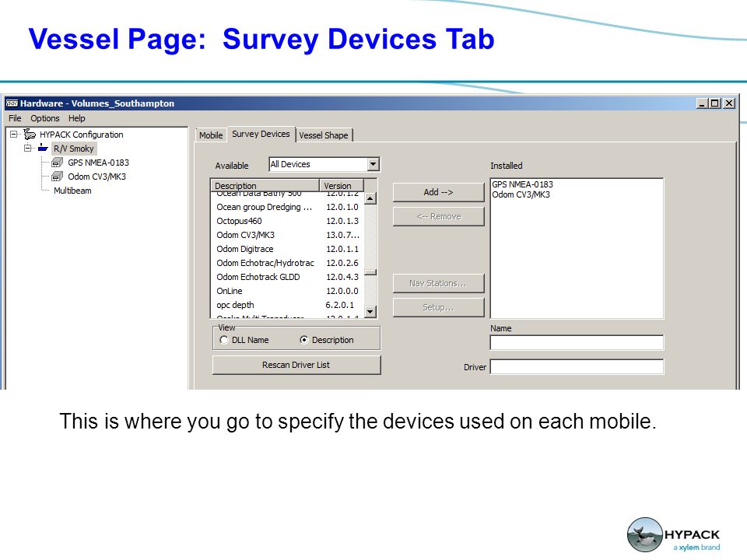Select the Description view radio button
Screen dimensions: 747x560
pyautogui.click(x=304, y=340)
